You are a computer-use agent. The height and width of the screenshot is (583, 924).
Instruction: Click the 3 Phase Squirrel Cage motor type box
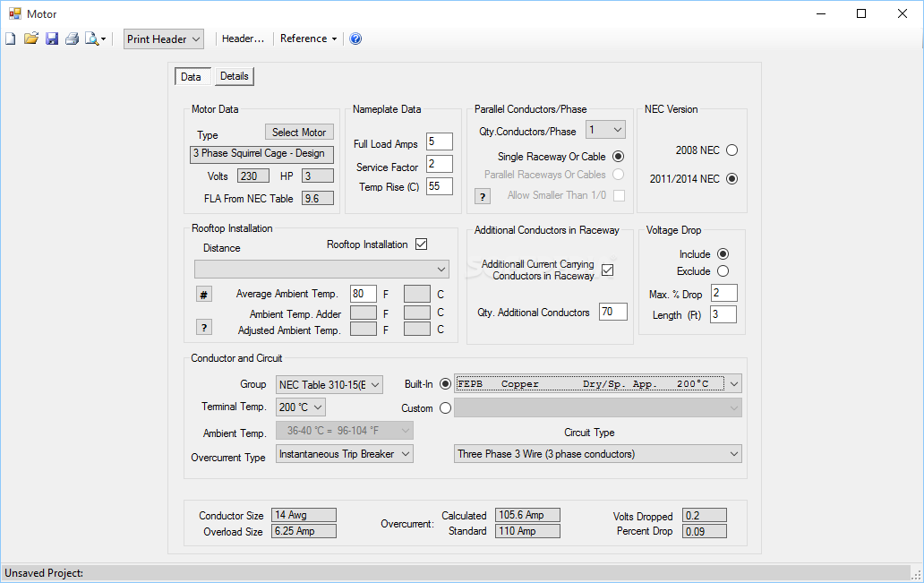pos(261,154)
